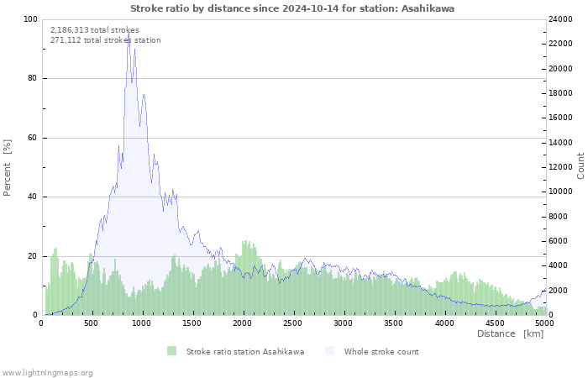This screenshot has width=588, height=378.
Task: Click the 10000 tick on the count axis
Action: (x=562, y=192)
